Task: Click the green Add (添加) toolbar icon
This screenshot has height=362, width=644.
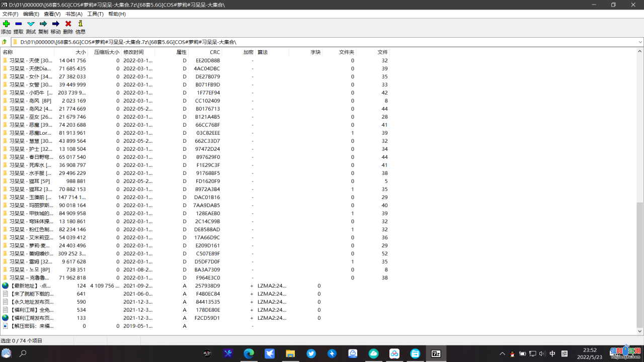Action: (x=6, y=24)
